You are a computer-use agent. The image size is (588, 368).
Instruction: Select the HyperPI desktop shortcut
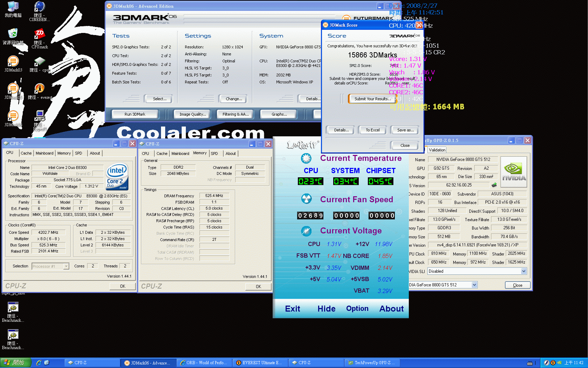[x=40, y=121]
